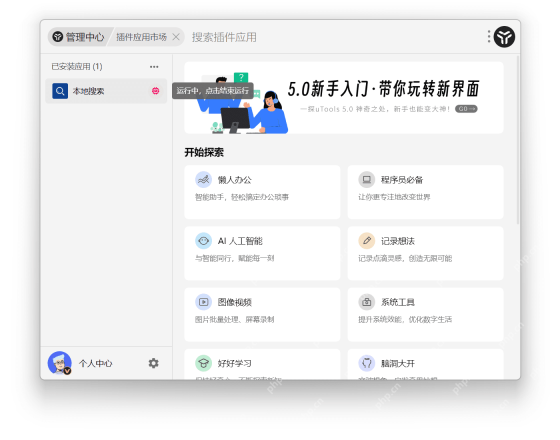Select the 本地搜索 installed app row

(106, 91)
